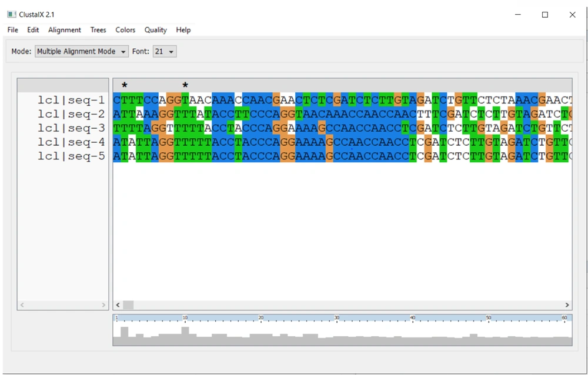Click the tallest quality bar near position 2

pyautogui.click(x=125, y=336)
